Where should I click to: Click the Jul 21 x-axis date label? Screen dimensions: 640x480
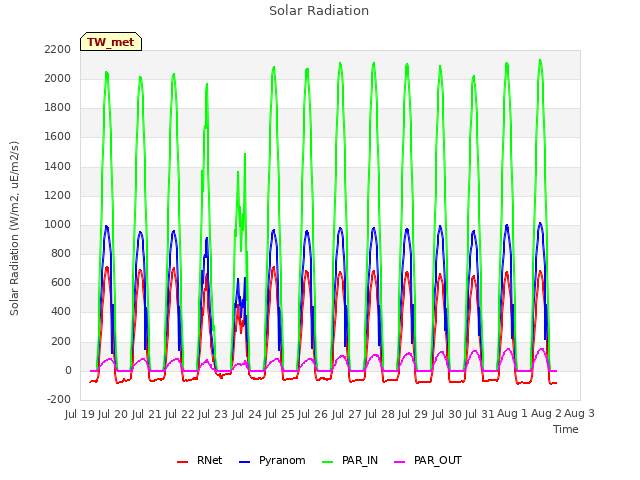click(x=147, y=414)
